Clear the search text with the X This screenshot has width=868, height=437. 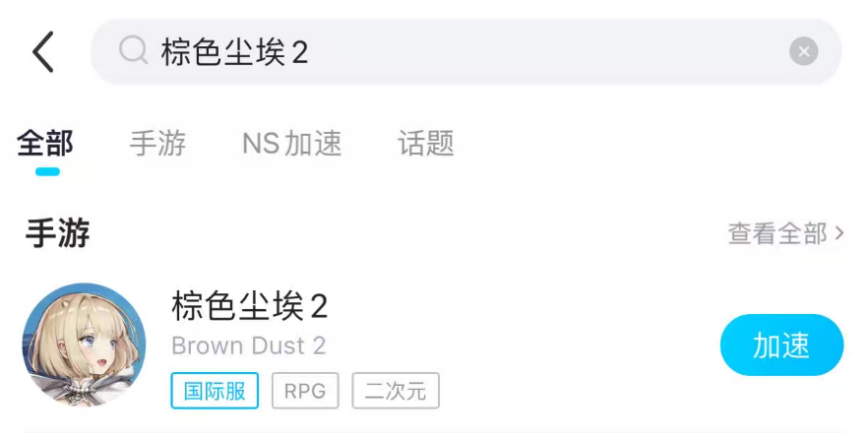click(803, 51)
